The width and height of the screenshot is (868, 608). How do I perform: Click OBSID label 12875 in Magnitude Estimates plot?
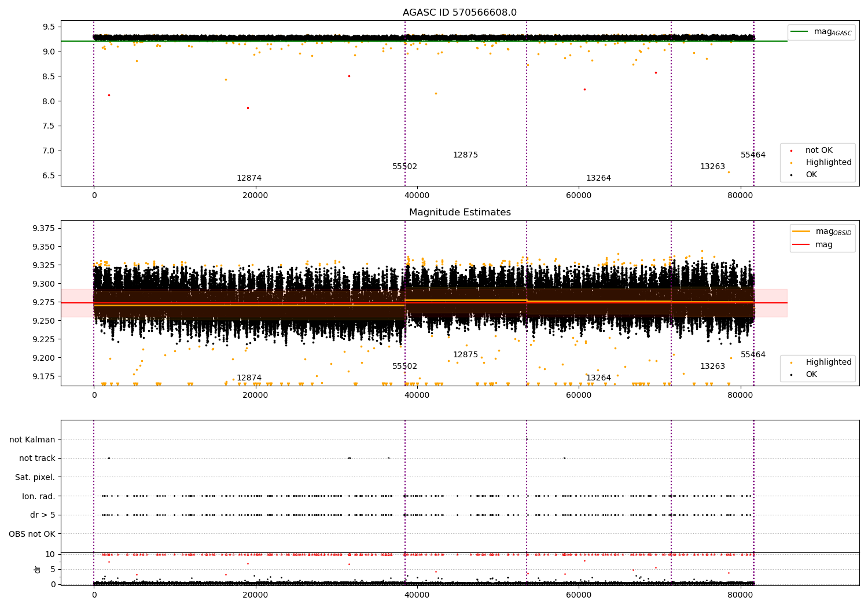tap(465, 354)
